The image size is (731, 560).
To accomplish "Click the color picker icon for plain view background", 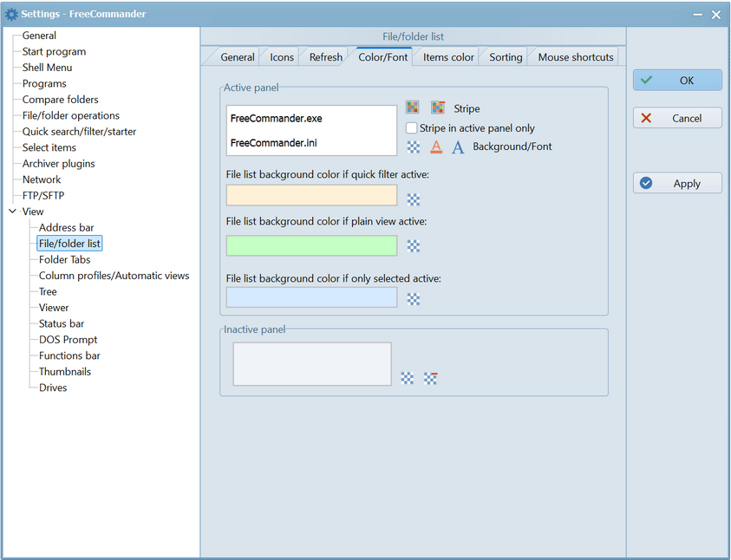I will pyautogui.click(x=414, y=246).
